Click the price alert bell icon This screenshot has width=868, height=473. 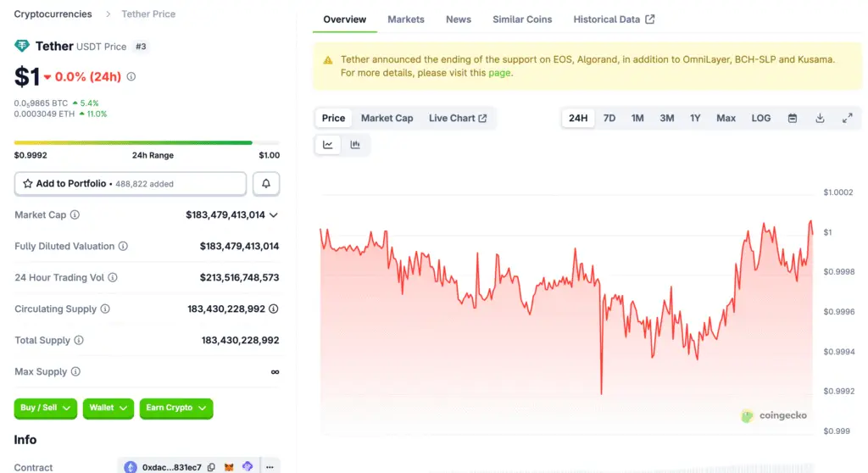coord(266,184)
